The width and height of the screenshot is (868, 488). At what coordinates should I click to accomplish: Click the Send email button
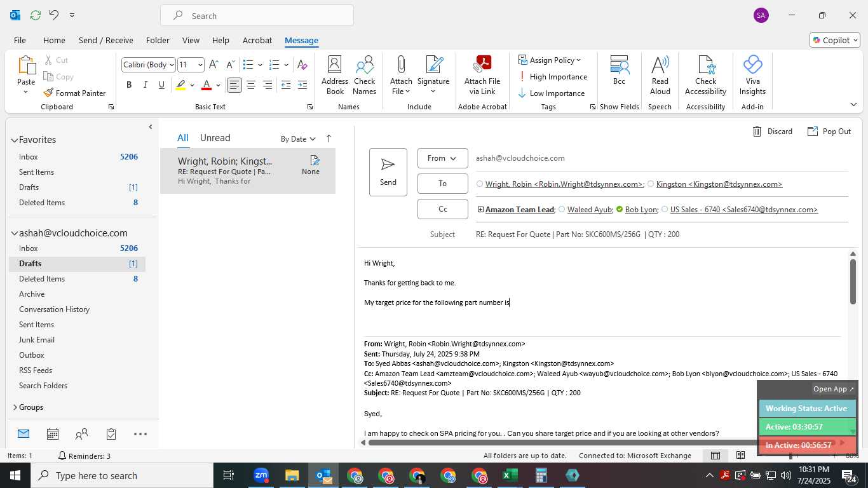388,172
